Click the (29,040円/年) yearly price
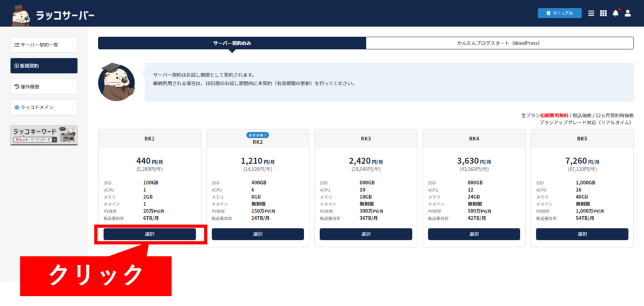 366,169
